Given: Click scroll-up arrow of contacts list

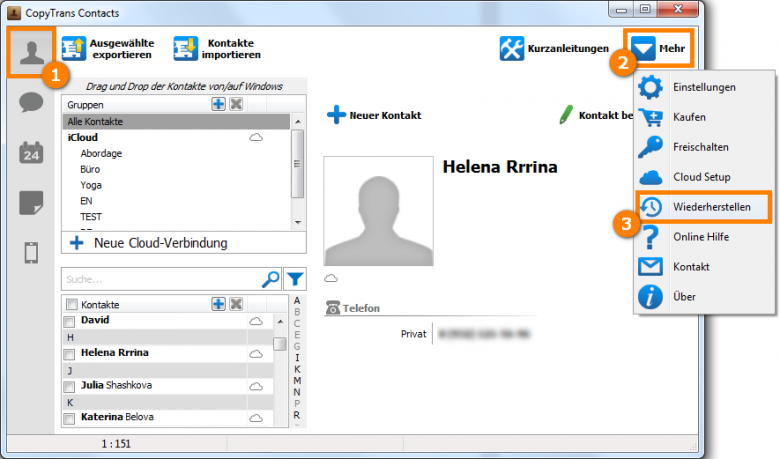Looking at the screenshot, I should pos(280,322).
